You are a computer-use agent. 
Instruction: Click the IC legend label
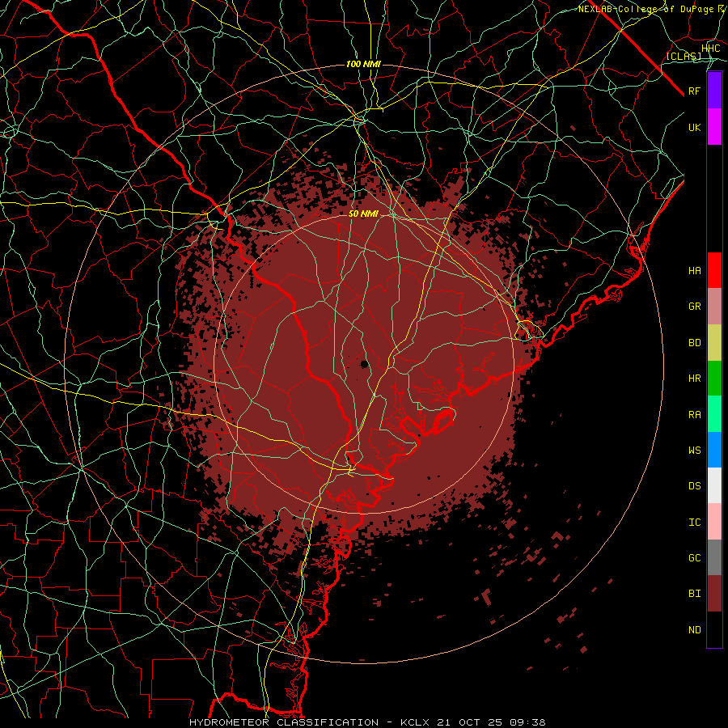coord(695,523)
